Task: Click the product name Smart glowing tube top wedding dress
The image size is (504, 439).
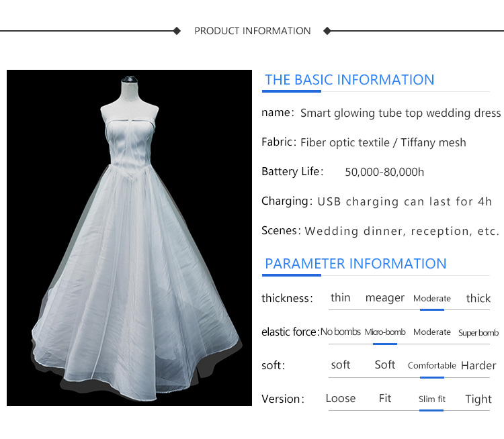Action: pyautogui.click(x=401, y=113)
